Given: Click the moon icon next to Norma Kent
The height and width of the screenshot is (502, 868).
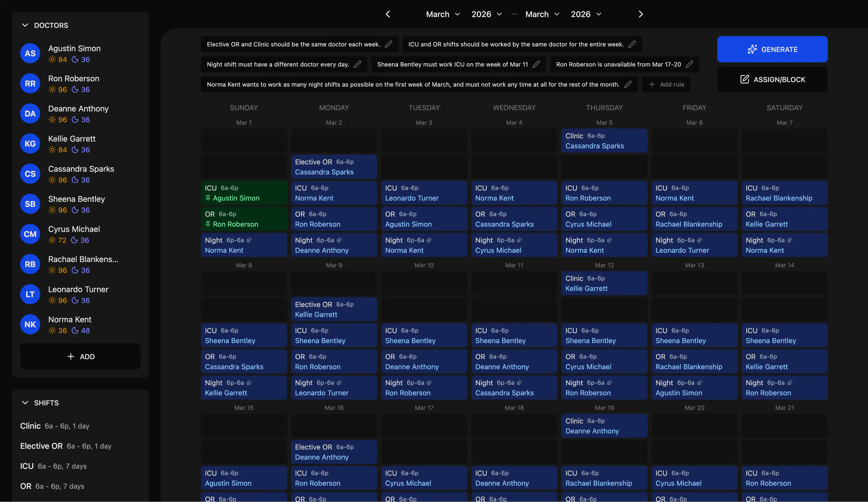Looking at the screenshot, I should 75,331.
